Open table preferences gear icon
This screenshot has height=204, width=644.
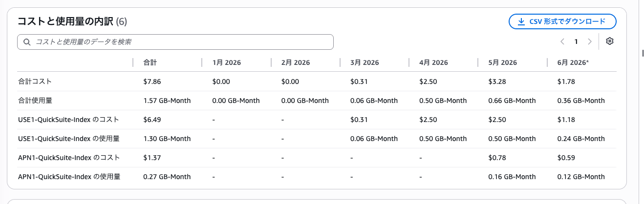609,41
